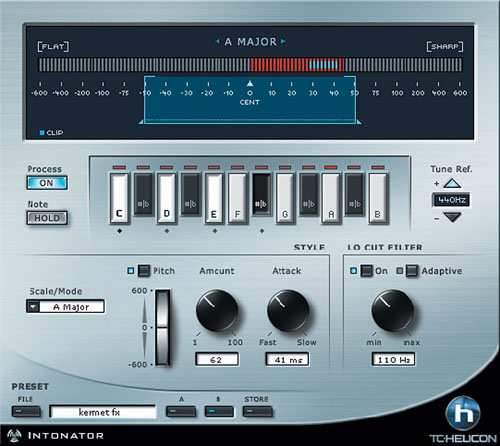Click the Amount knob

click(217, 311)
